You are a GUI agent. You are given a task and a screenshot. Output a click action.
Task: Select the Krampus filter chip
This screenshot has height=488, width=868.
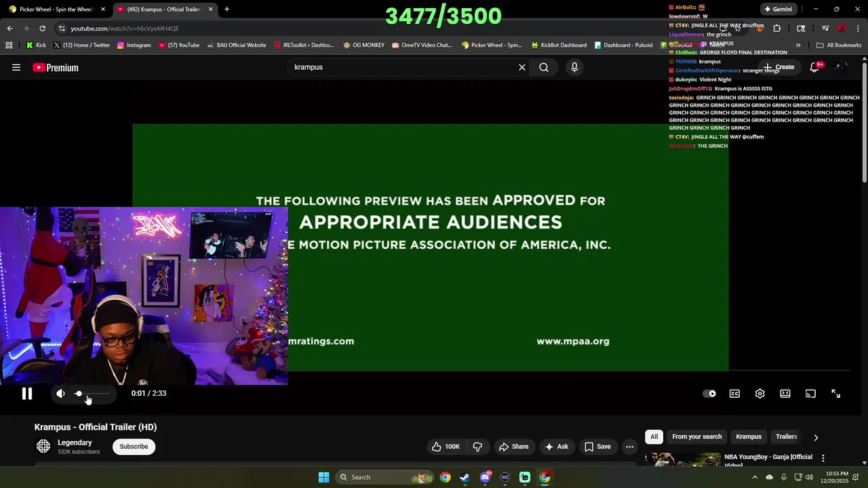pyautogui.click(x=749, y=436)
